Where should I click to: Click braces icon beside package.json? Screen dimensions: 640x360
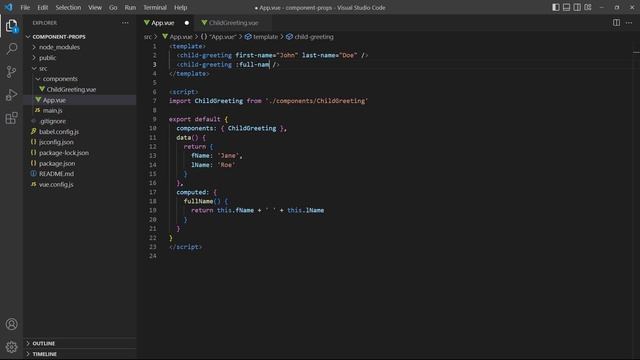(33, 163)
